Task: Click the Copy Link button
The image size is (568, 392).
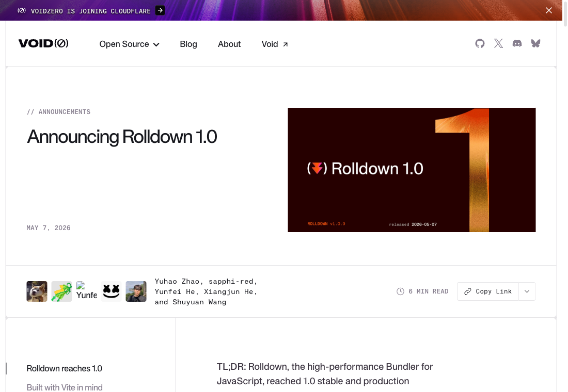Action: tap(488, 291)
